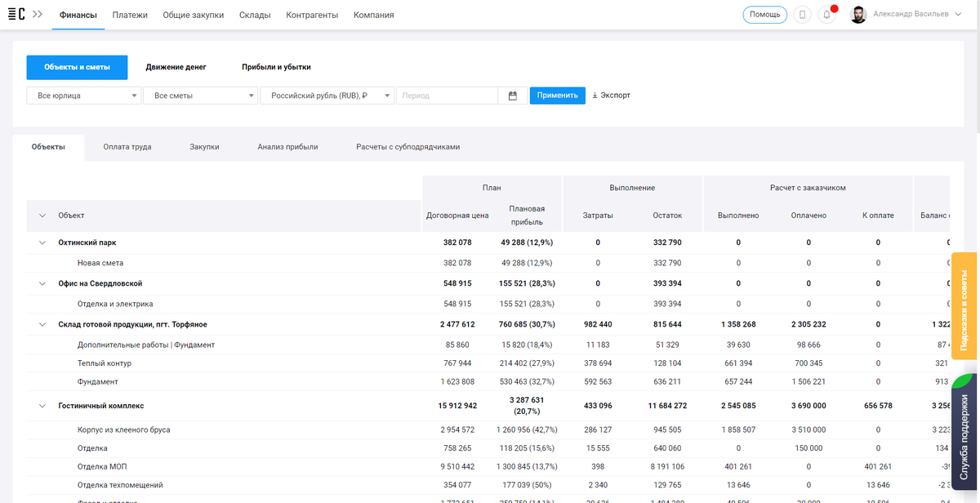980x503 pixels.
Task: Select Дополнительные работы | Фундамент row
Action: (488, 345)
